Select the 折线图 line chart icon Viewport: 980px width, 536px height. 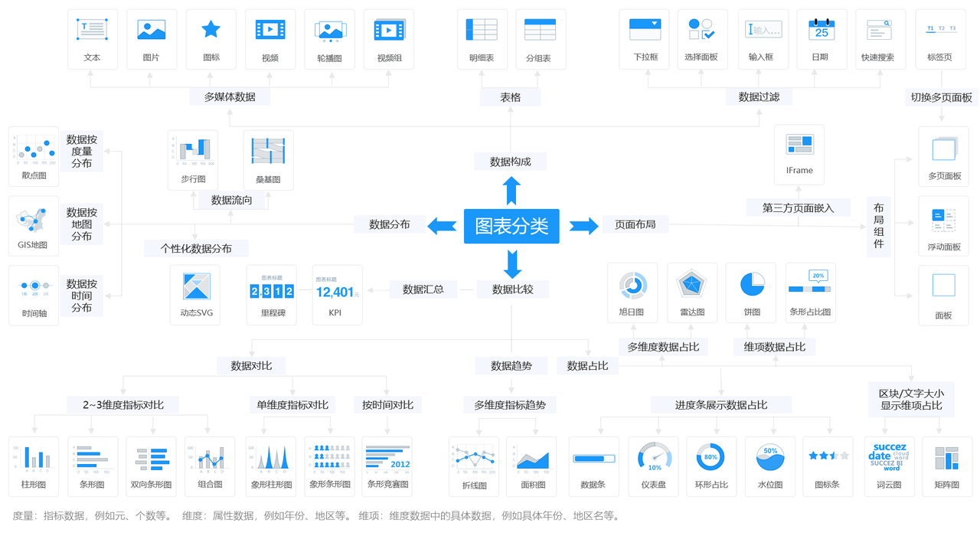(474, 458)
